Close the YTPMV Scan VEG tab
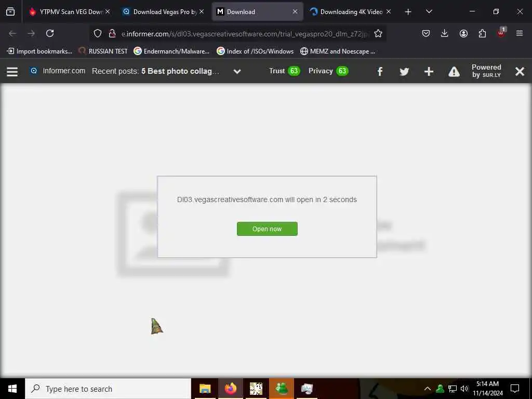532x399 pixels. [x=108, y=11]
